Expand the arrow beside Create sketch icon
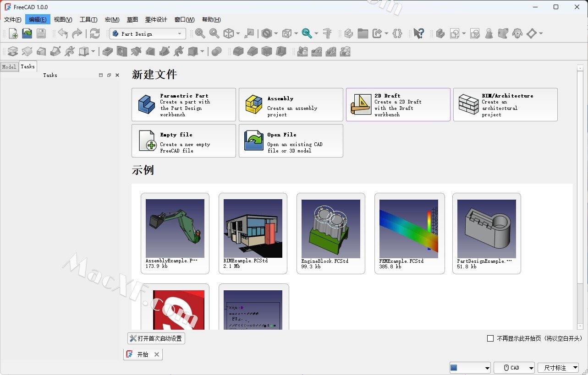588x375 pixels. click(x=464, y=34)
